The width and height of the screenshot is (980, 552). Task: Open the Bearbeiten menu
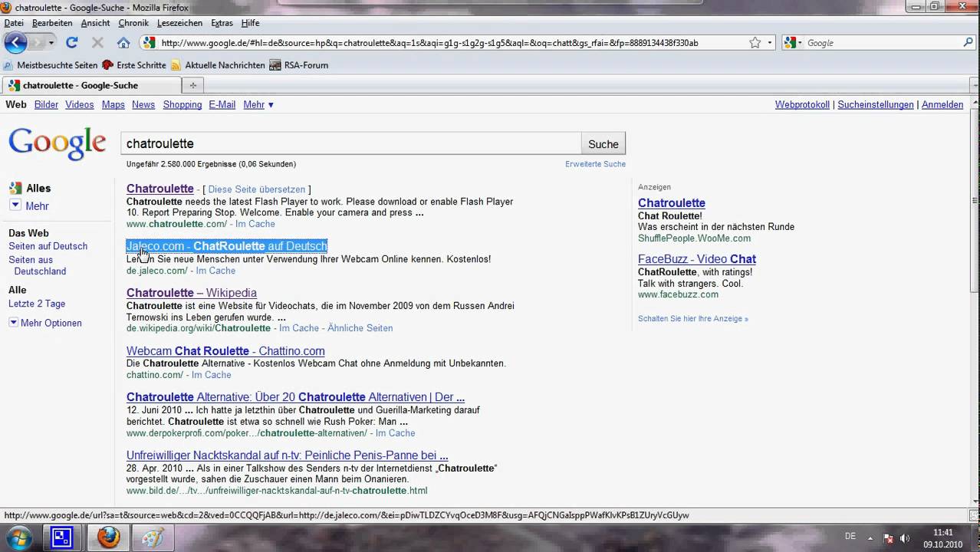pyautogui.click(x=52, y=23)
